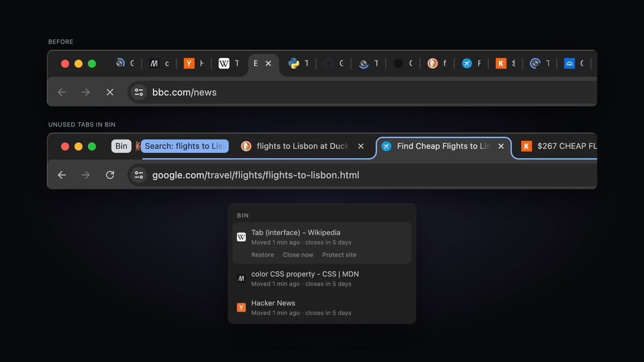Open the '$267 CHEAP FL' Kayak tab

point(558,146)
